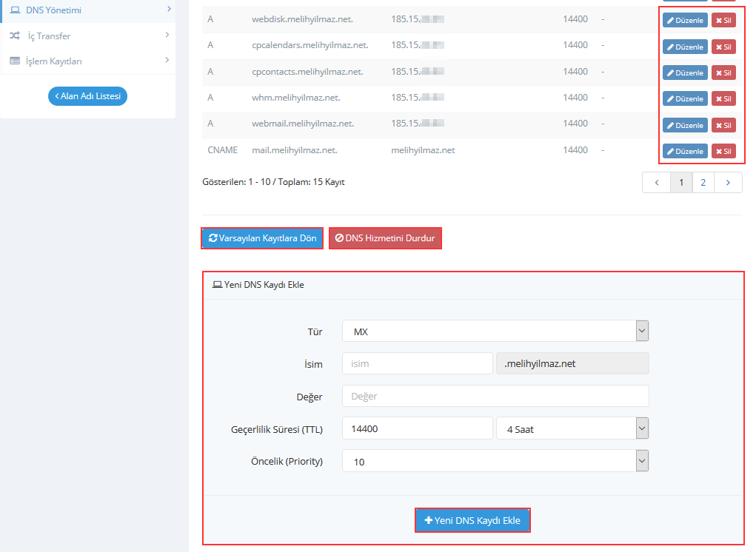This screenshot has height=552, width=756.
Task: Edit the mail CNAME record
Action: pyautogui.click(x=684, y=151)
